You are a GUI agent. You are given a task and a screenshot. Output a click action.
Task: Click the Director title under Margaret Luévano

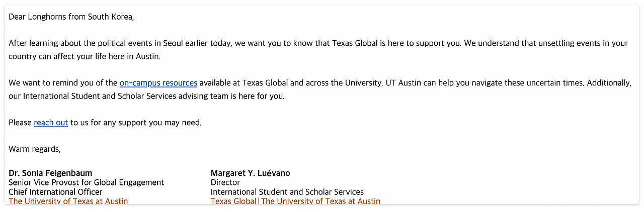(x=225, y=182)
